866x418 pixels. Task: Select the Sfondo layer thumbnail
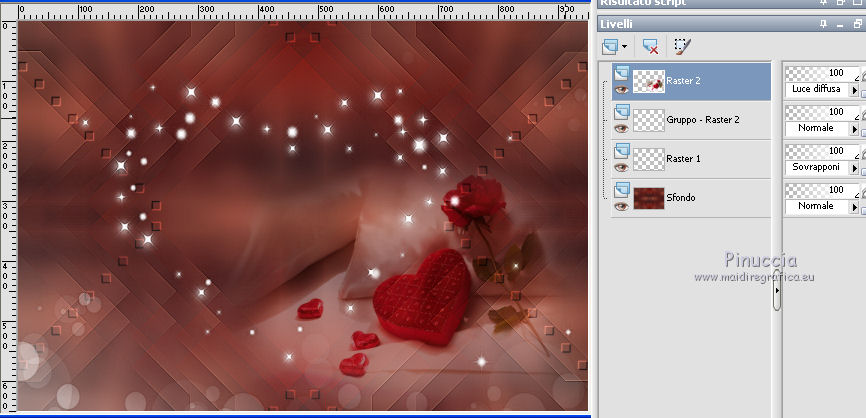click(648, 198)
